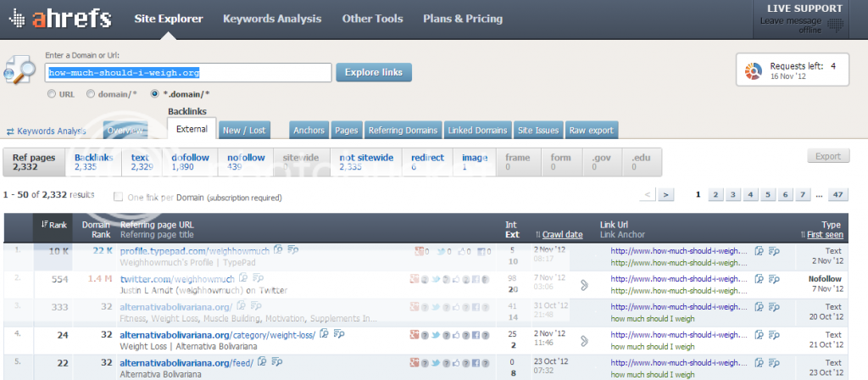This screenshot has width=868, height=380.
Task: Sort results by First seen
Action: 823,234
